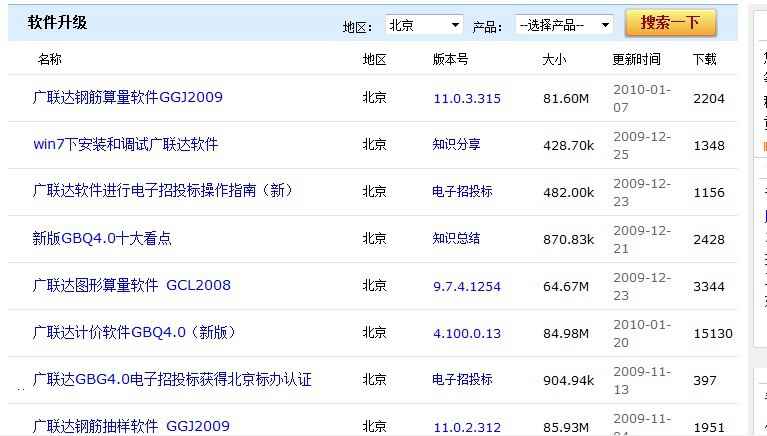767x436 pixels.
Task: Open 广联达图形算量软件 GCL2008 link
Action: (x=132, y=285)
